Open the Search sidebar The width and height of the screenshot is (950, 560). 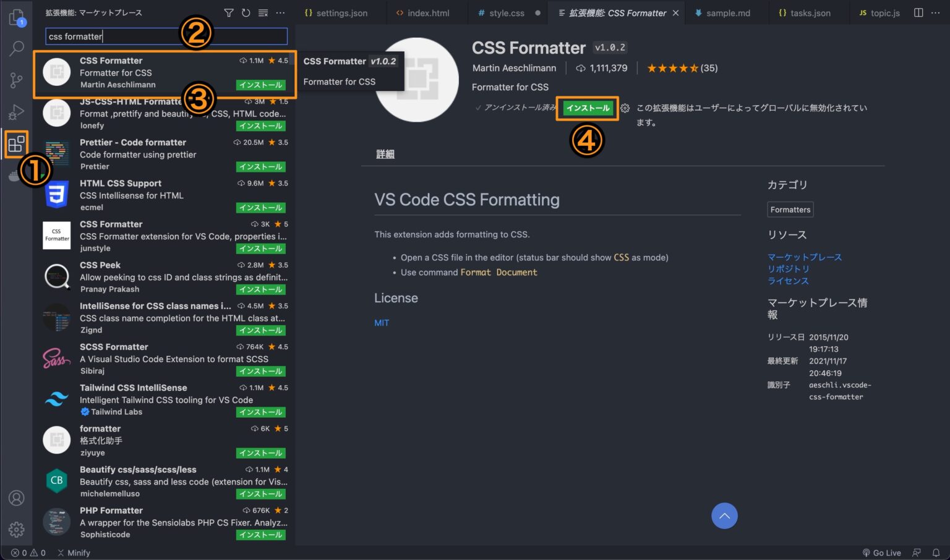click(17, 48)
